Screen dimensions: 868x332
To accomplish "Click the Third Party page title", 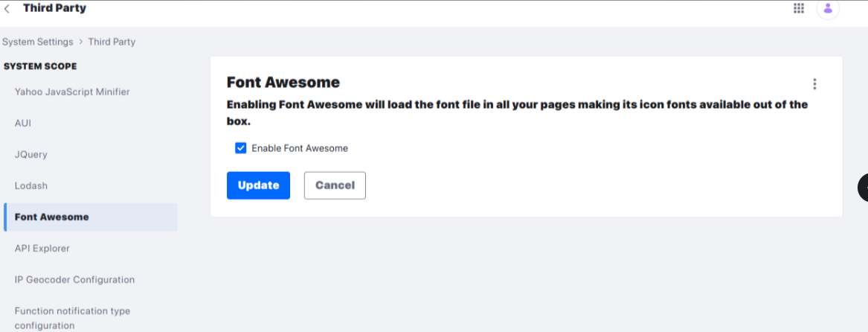I will (55, 8).
